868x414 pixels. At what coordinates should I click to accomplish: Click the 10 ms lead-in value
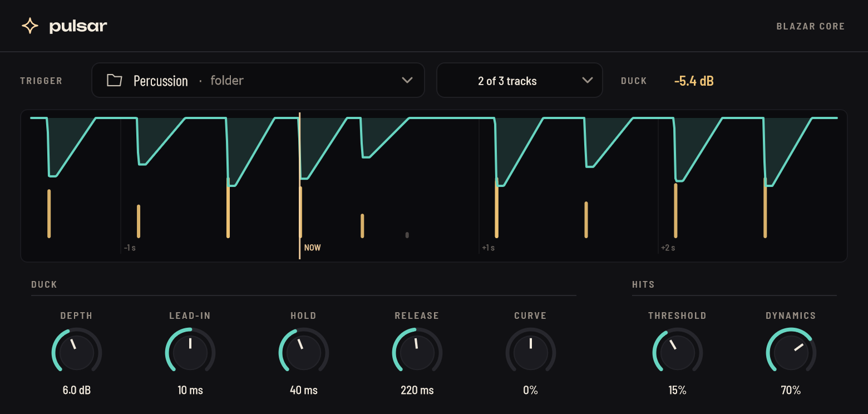click(190, 390)
